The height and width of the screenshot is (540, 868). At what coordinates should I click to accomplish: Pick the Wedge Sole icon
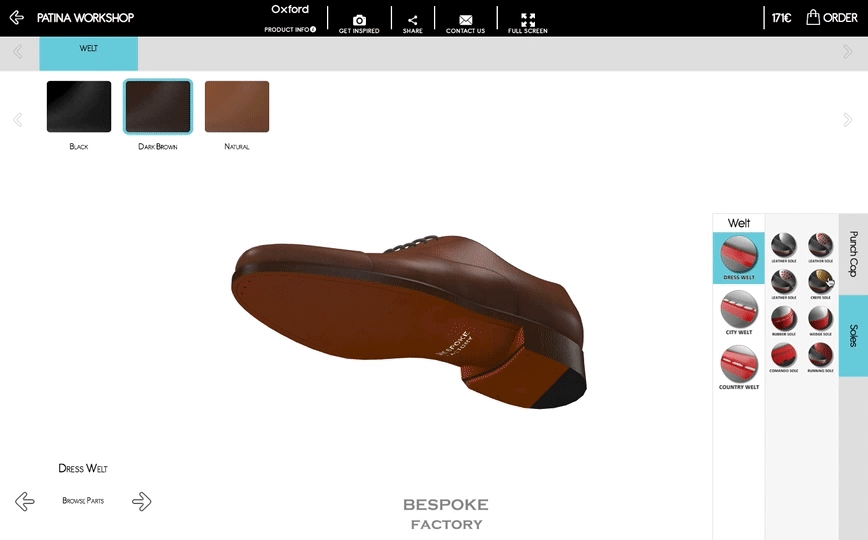click(820, 318)
